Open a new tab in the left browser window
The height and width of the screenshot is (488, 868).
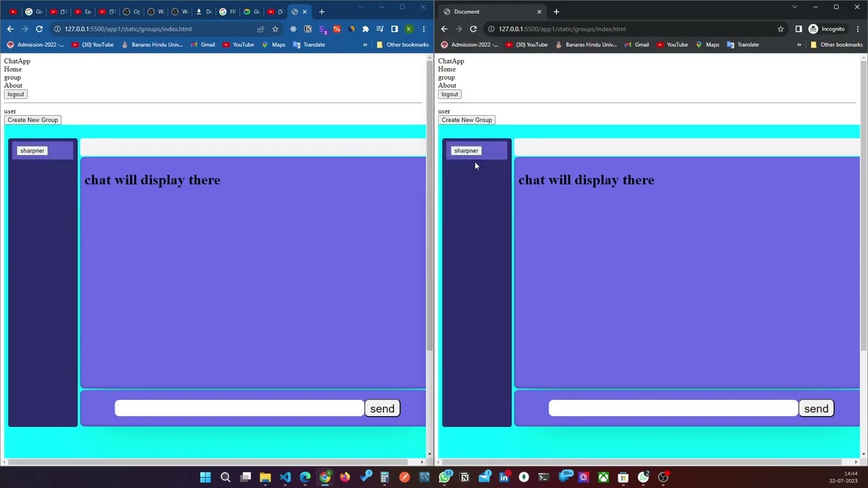(322, 12)
